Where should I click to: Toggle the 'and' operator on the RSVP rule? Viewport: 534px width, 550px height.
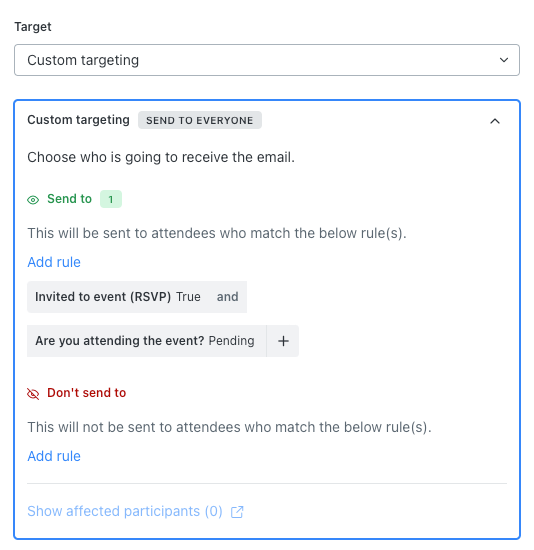point(227,297)
